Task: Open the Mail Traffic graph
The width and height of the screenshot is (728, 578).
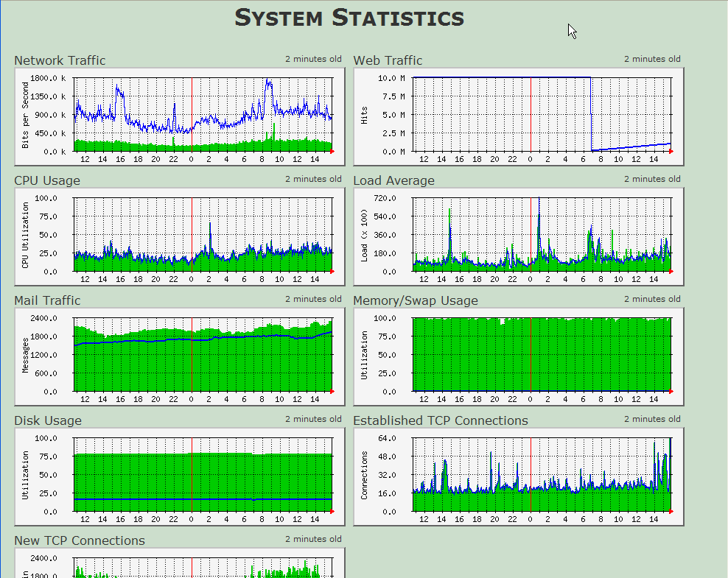Action: pyautogui.click(x=180, y=356)
